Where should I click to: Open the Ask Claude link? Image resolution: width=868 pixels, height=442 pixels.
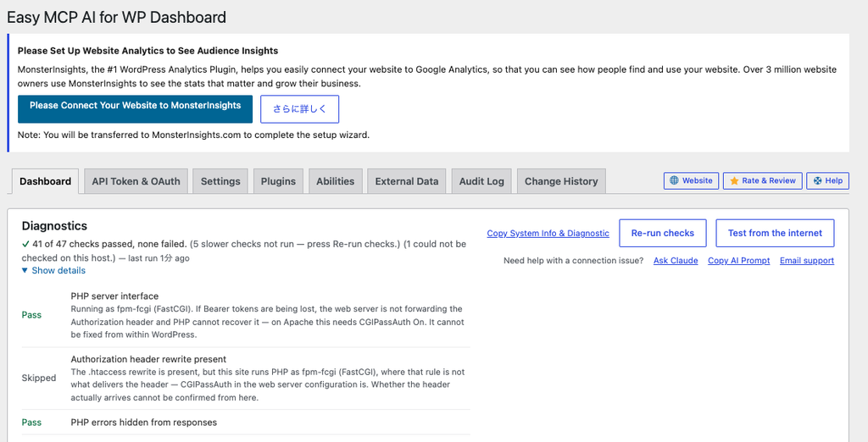click(x=676, y=261)
